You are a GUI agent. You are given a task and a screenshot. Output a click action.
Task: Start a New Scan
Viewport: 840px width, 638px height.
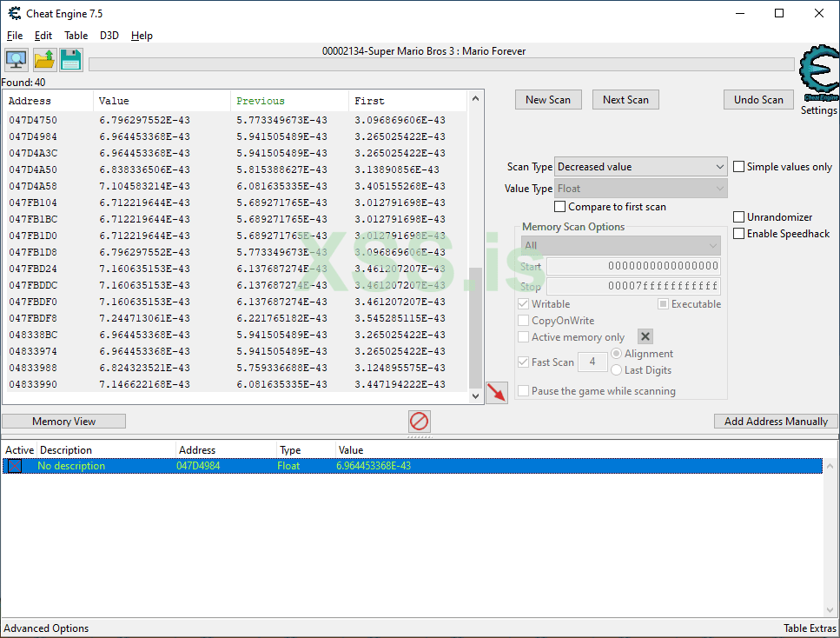tap(548, 100)
